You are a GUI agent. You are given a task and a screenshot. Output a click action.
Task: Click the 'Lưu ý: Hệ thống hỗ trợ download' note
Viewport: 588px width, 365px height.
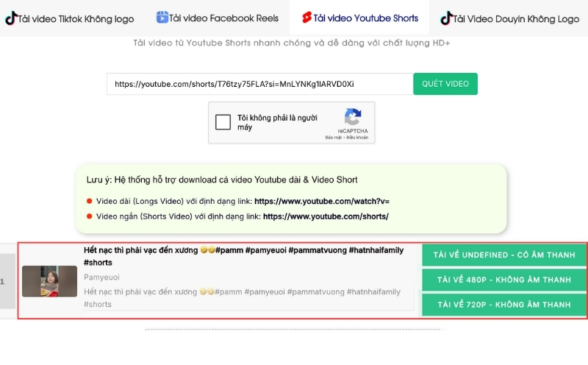[x=222, y=180]
